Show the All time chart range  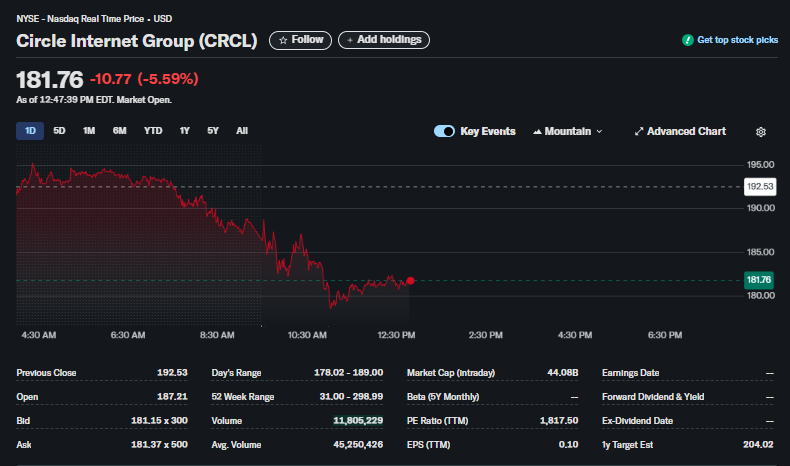click(x=242, y=130)
